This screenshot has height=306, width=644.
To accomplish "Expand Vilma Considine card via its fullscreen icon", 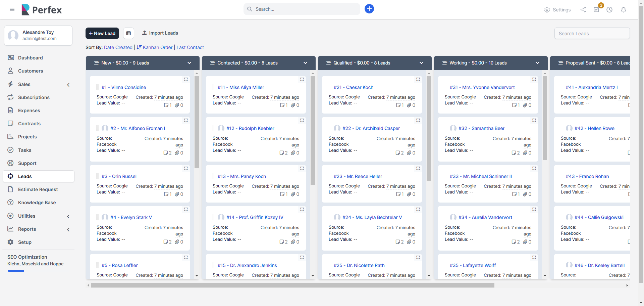I will click(186, 79).
